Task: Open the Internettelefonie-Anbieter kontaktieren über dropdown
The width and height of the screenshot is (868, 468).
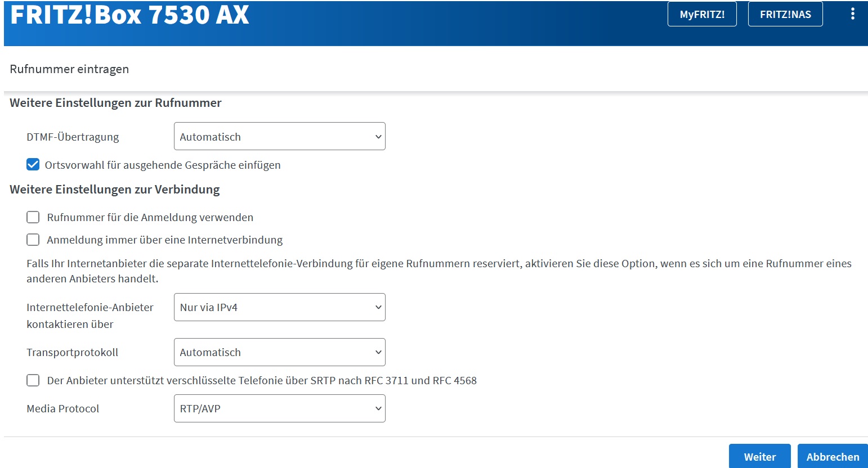Action: 280,307
